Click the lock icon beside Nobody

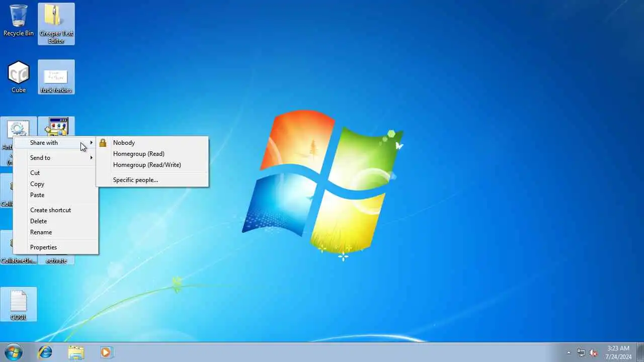pos(103,143)
